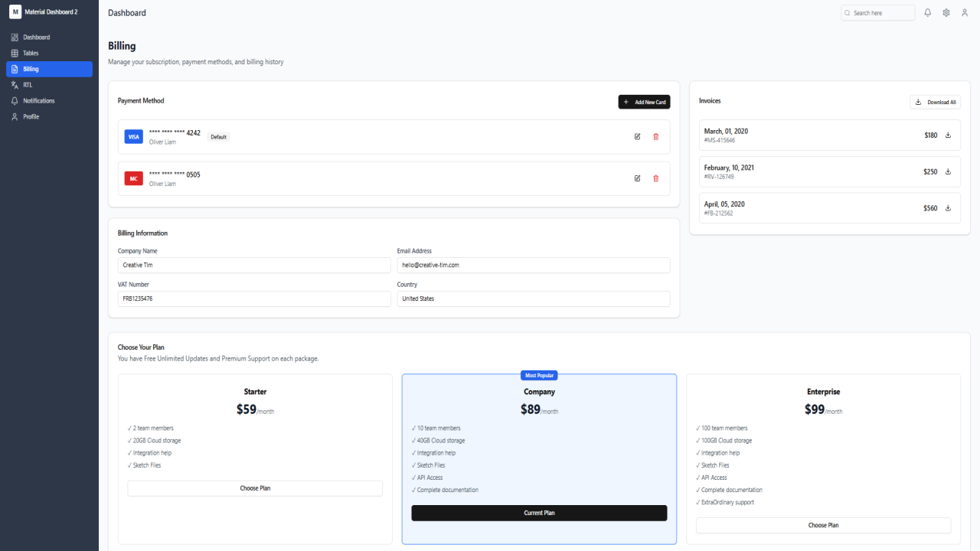The image size is (980, 551).
Task: Choose the Enterprise plan
Action: click(823, 526)
